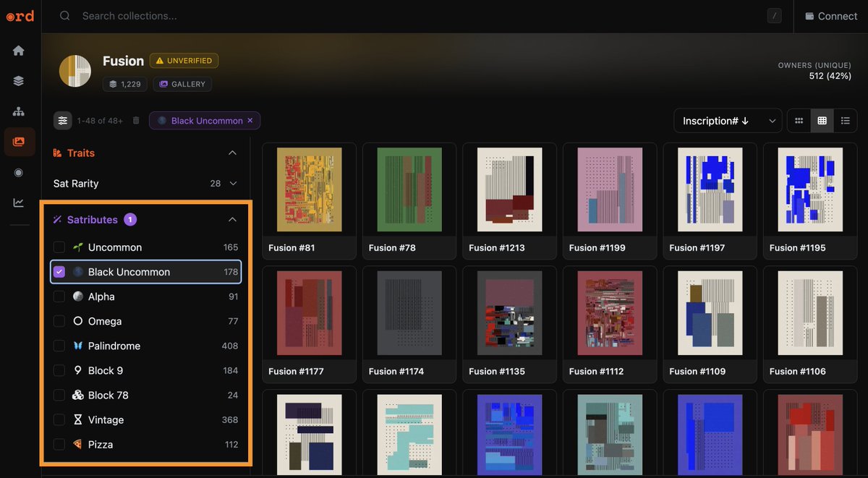Open the line chart sidebar icon
The height and width of the screenshot is (478, 868).
click(19, 203)
